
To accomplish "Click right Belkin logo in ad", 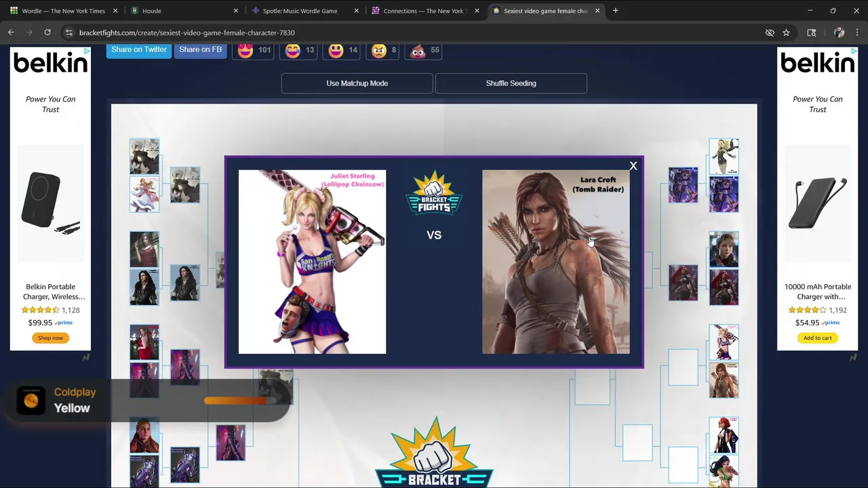I will click(x=817, y=63).
